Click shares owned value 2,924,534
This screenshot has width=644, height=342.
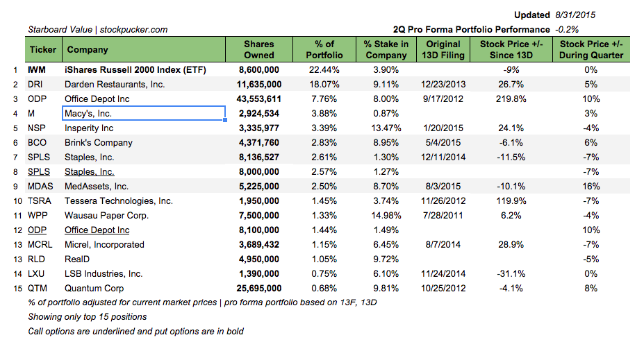(259, 114)
